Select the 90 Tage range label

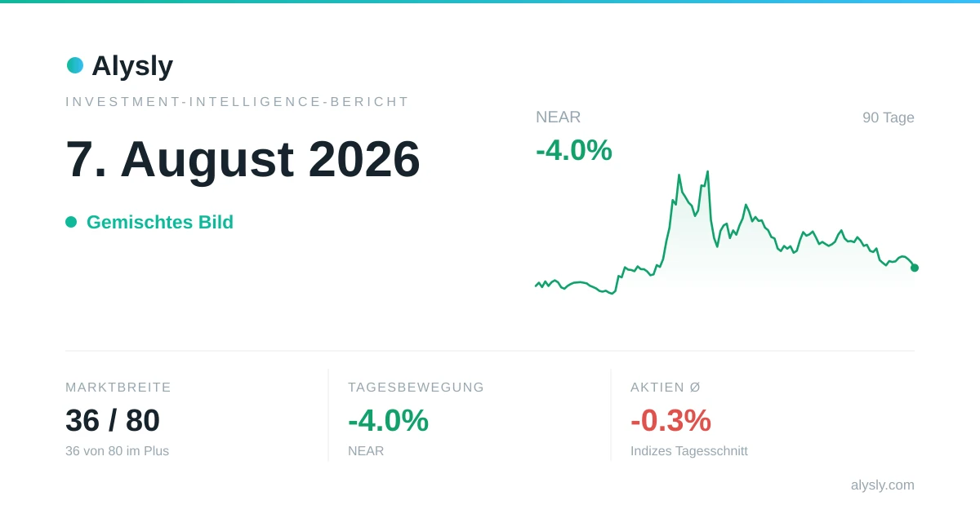889,117
